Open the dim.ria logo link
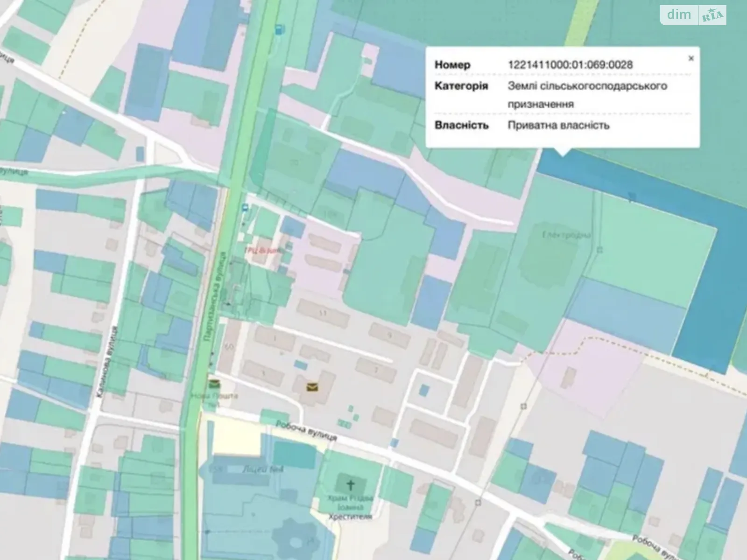The height and width of the screenshot is (560, 747). (693, 15)
